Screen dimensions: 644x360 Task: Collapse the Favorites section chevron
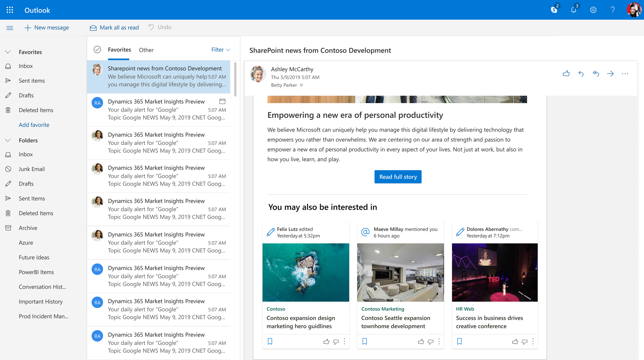pyautogui.click(x=8, y=52)
